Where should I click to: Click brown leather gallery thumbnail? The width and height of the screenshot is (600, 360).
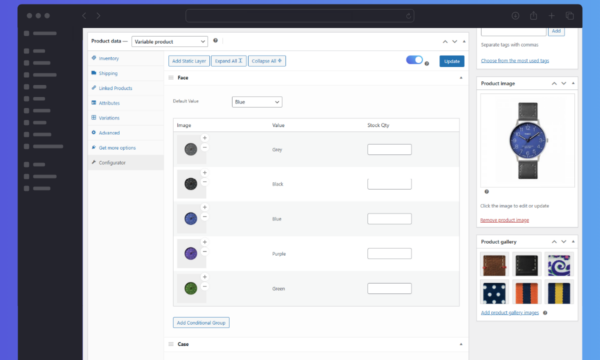point(494,265)
